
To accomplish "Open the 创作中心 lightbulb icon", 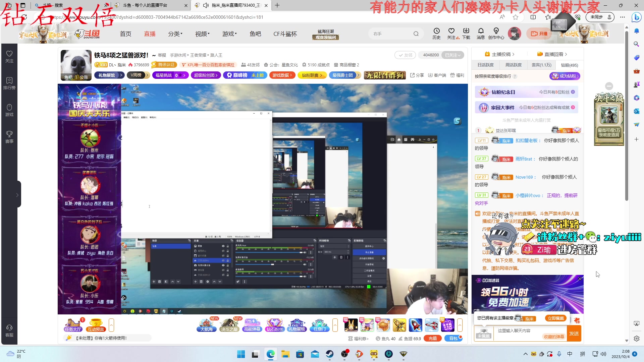I will pyautogui.click(x=496, y=33).
